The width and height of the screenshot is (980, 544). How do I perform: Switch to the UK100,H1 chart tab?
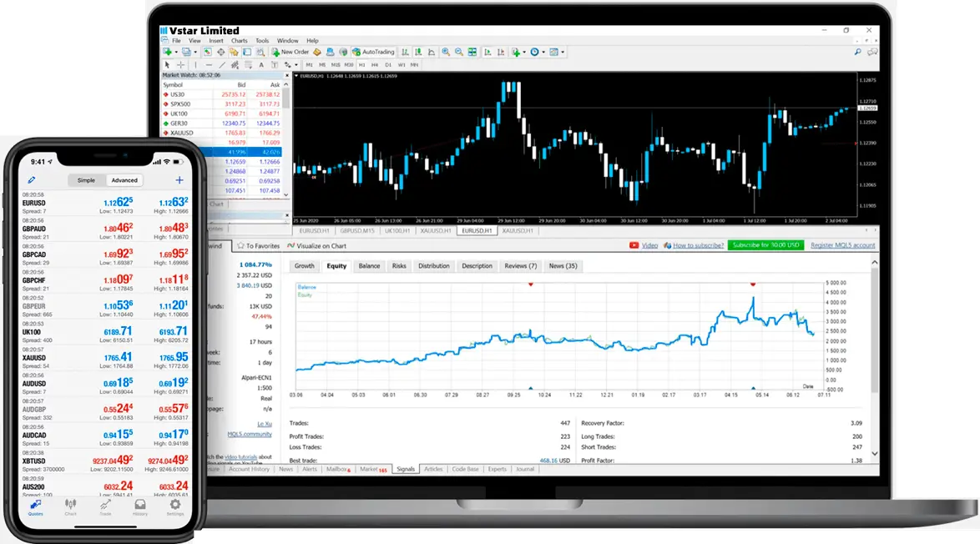click(397, 230)
